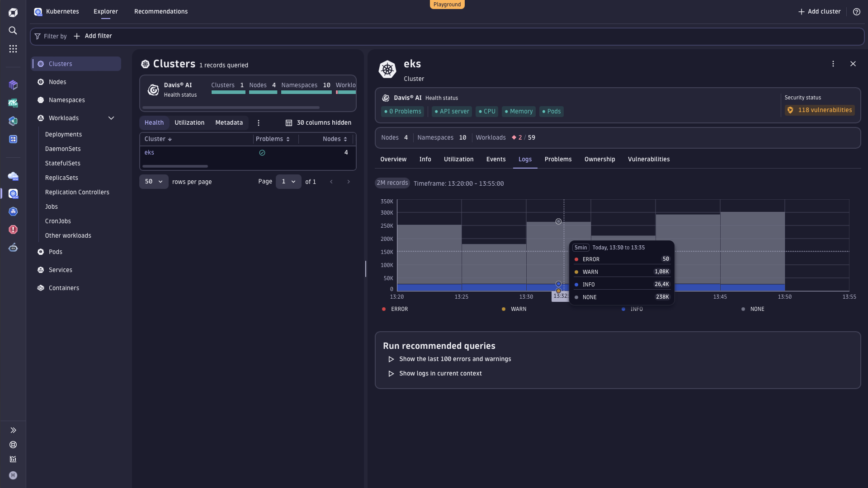868x488 pixels.
Task: Open the search icon in the left rail
Action: (13, 30)
